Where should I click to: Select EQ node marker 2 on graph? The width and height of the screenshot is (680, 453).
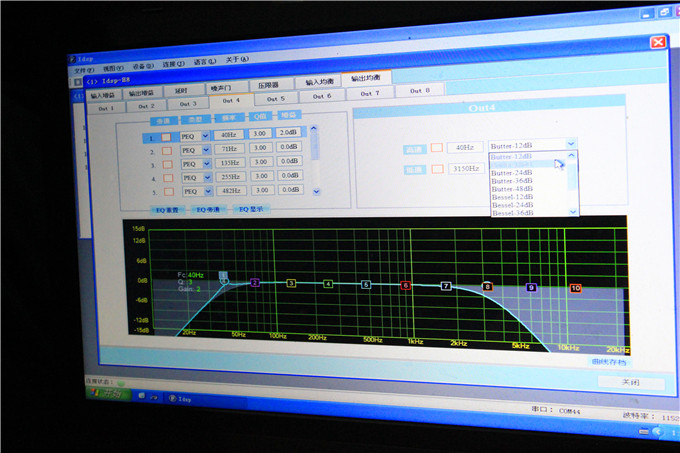coord(255,283)
